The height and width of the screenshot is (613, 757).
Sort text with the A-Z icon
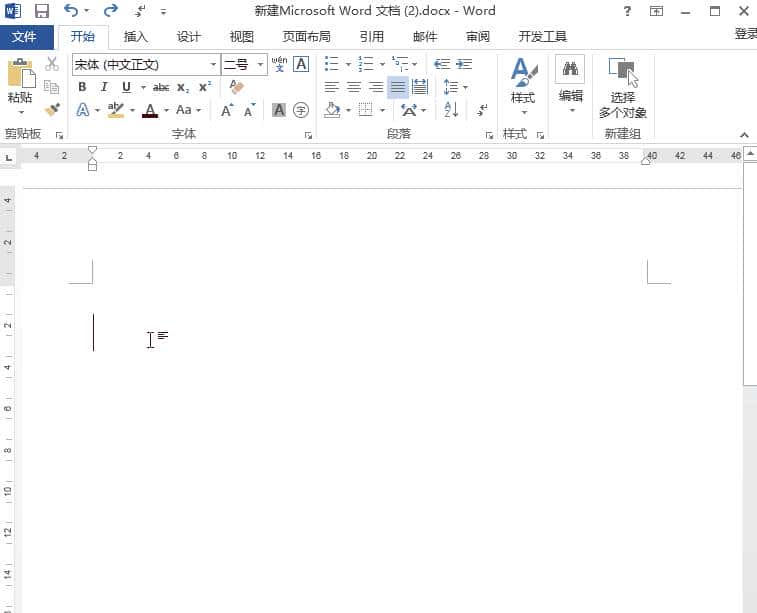pyautogui.click(x=451, y=110)
